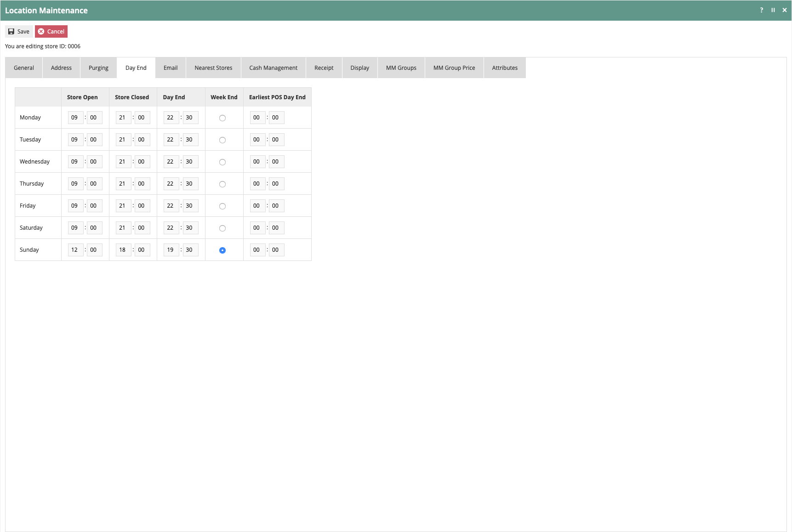Choose Wednesday as Week End
Screen dimensions: 792x532
[x=222, y=162]
